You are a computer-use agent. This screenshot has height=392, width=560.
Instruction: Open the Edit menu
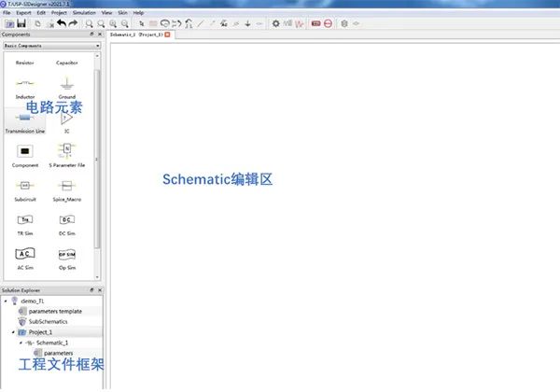coord(41,12)
